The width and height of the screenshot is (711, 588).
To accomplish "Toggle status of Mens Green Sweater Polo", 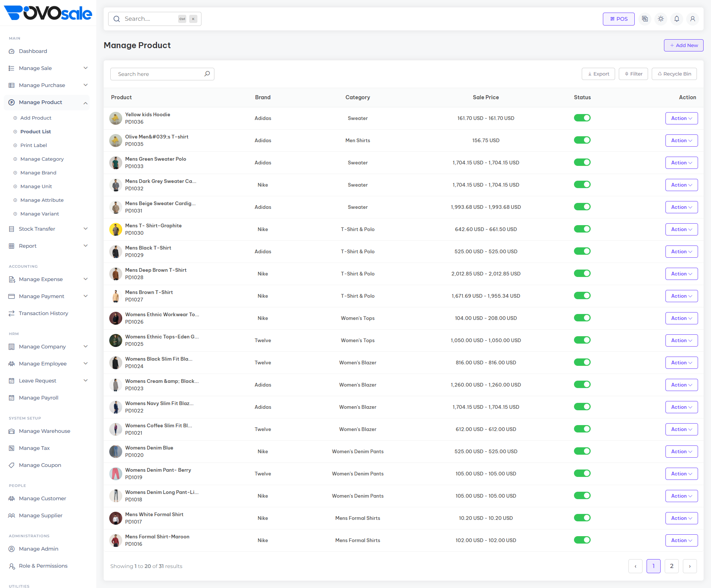I will point(582,162).
